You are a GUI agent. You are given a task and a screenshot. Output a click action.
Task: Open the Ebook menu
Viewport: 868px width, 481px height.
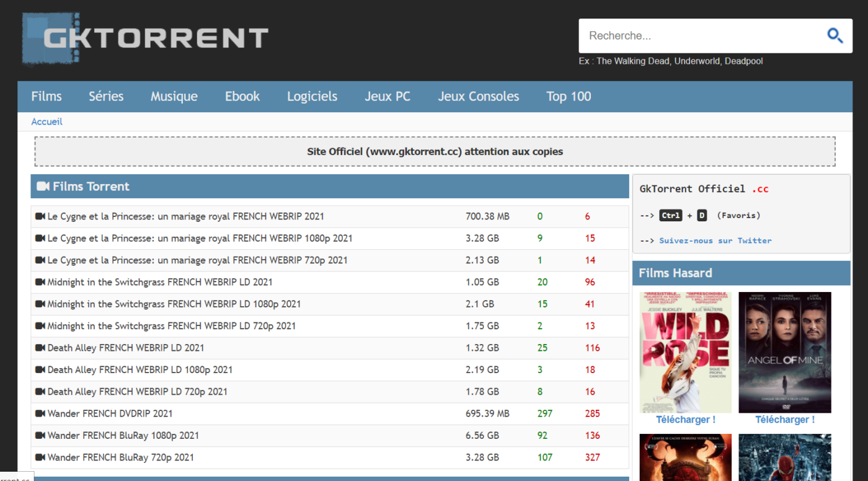click(242, 96)
